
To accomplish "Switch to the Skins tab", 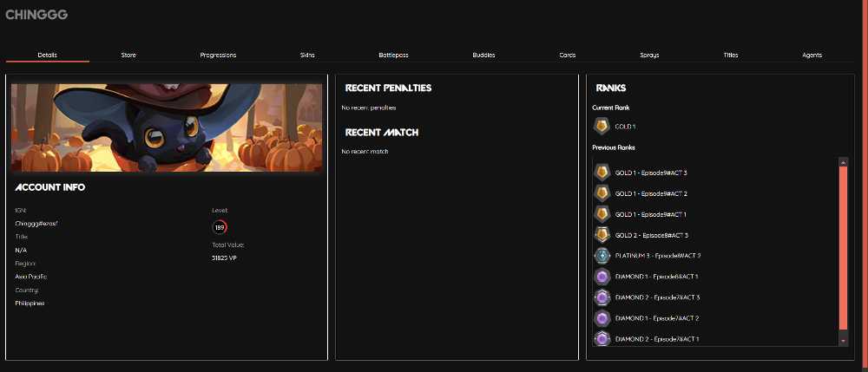I will (307, 55).
